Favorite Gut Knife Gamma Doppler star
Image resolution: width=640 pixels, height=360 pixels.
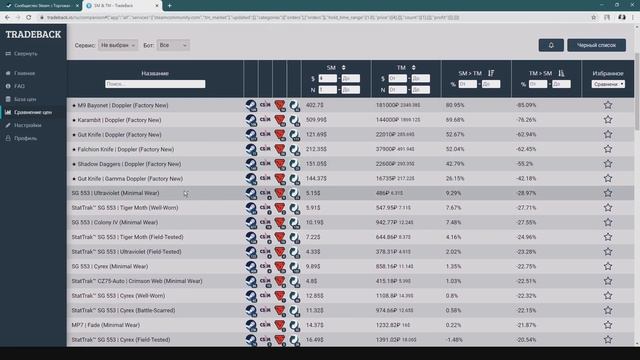point(608,178)
